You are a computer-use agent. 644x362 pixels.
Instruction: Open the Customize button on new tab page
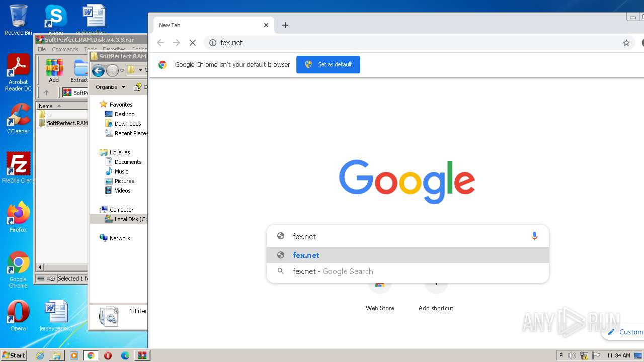(x=624, y=332)
